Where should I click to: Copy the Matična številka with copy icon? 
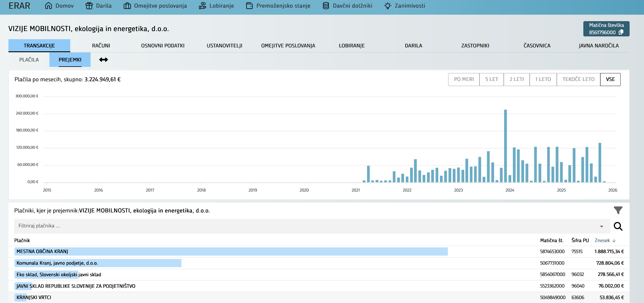[621, 32]
